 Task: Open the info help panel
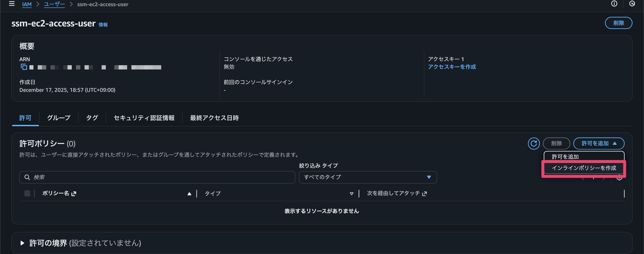pos(614,4)
